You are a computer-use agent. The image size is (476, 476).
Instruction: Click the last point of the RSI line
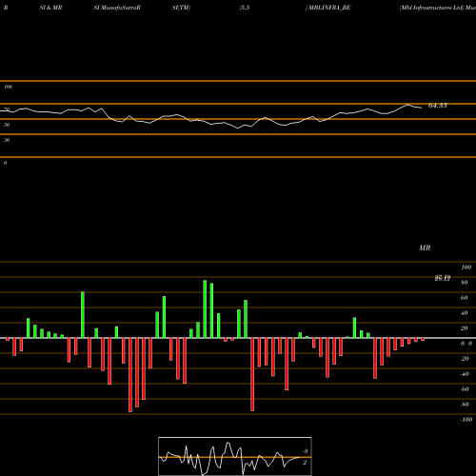point(422,109)
